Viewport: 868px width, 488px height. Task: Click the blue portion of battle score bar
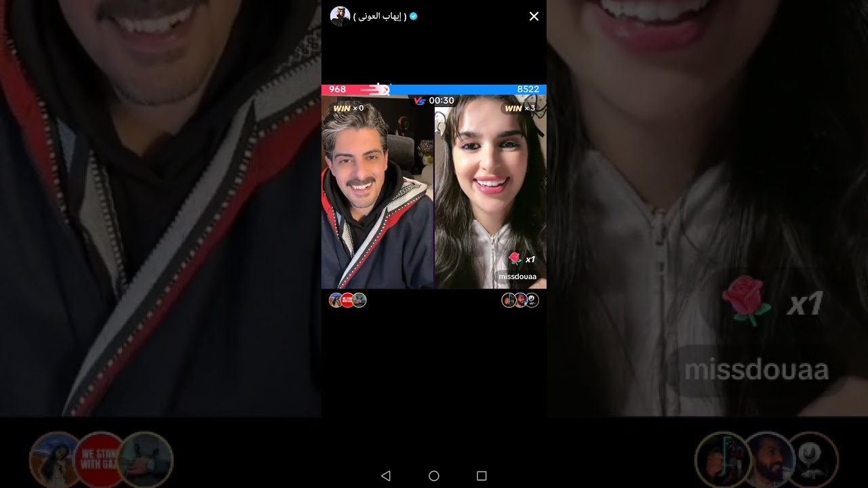[x=468, y=89]
